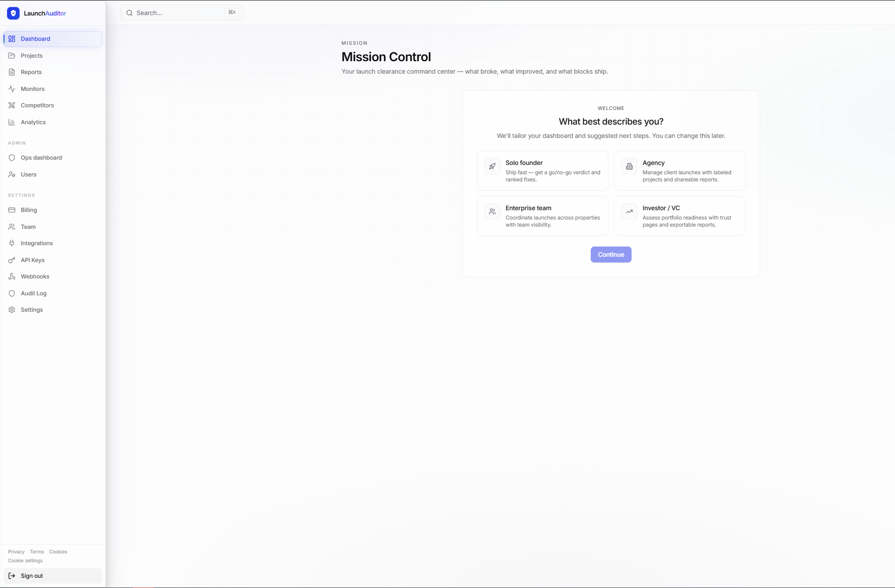The image size is (895, 588).
Task: Open the Users admin page
Action: (53, 175)
